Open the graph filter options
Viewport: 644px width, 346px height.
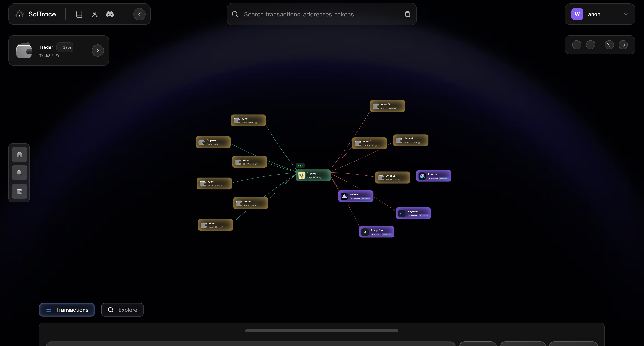pyautogui.click(x=609, y=45)
